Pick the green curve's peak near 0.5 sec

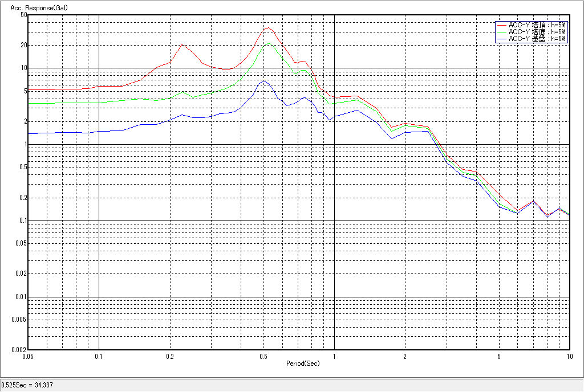pos(269,43)
